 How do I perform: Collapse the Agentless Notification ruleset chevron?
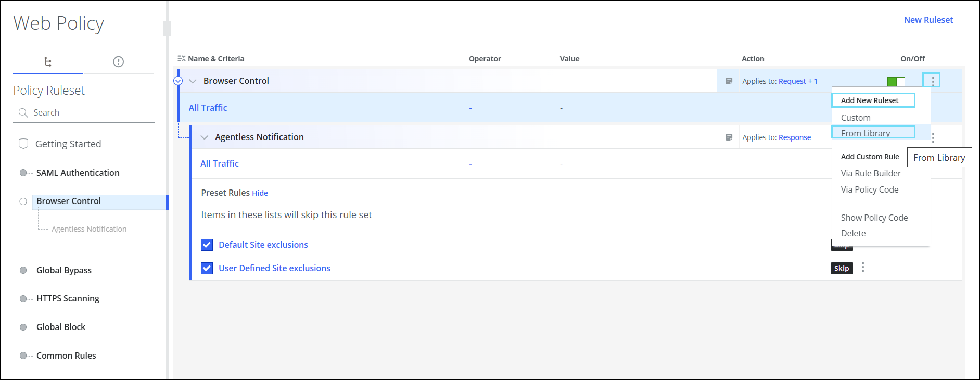(205, 137)
